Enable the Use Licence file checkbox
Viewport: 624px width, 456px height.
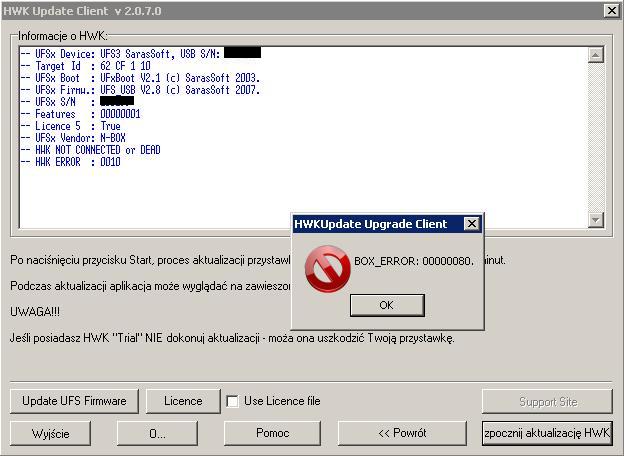(x=232, y=401)
